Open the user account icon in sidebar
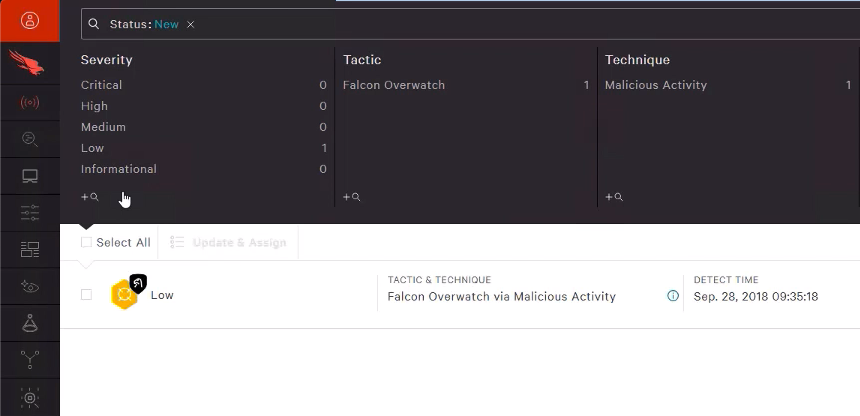 click(30, 20)
